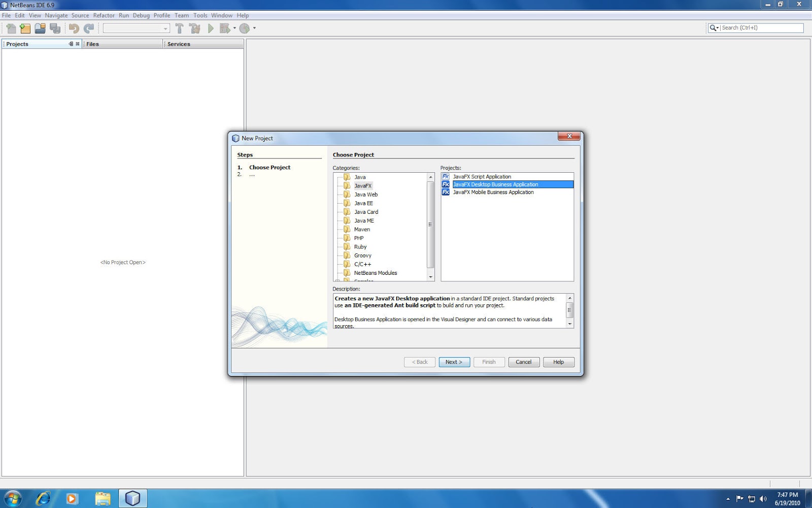The height and width of the screenshot is (508, 812).
Task: Open the Tools menu
Action: click(x=200, y=15)
